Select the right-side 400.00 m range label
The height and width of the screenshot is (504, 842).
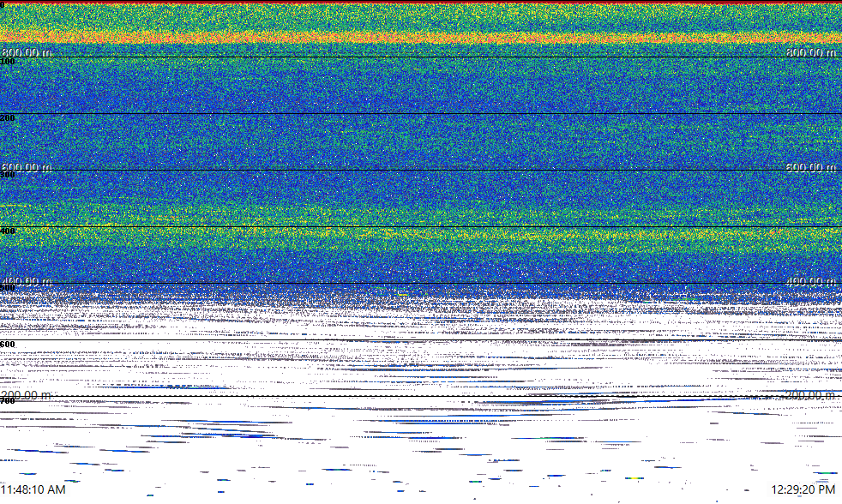tap(811, 281)
